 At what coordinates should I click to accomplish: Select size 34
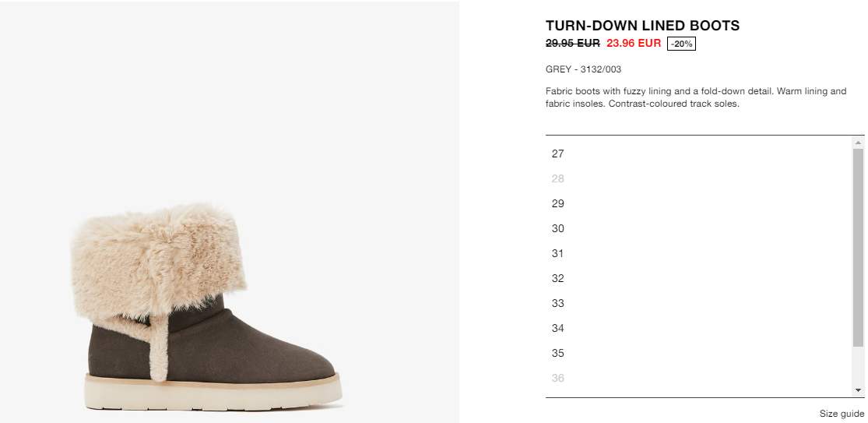click(698, 328)
